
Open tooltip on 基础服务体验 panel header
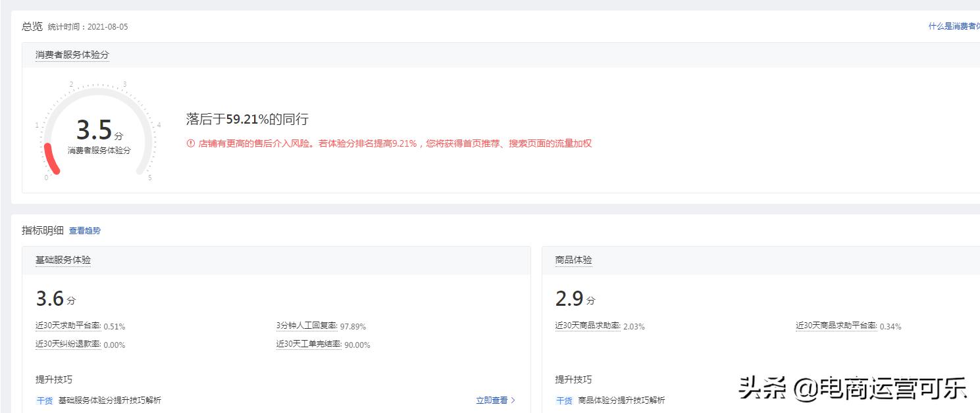[63, 260]
